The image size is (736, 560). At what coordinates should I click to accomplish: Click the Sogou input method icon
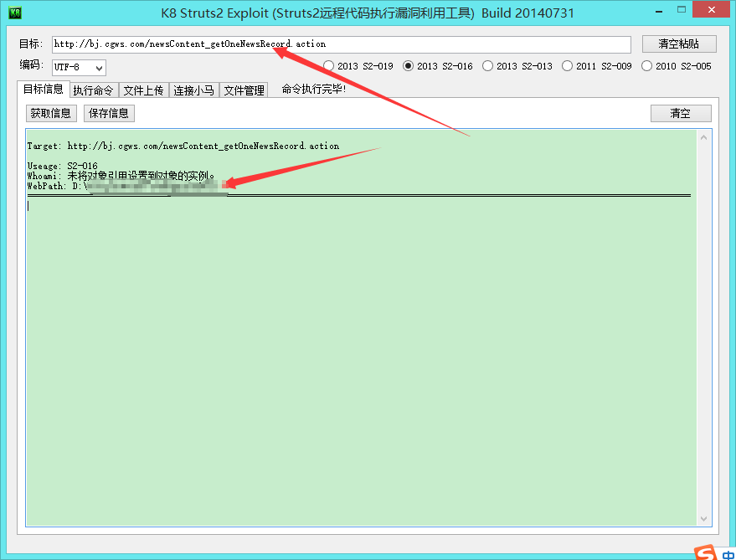[706, 552]
